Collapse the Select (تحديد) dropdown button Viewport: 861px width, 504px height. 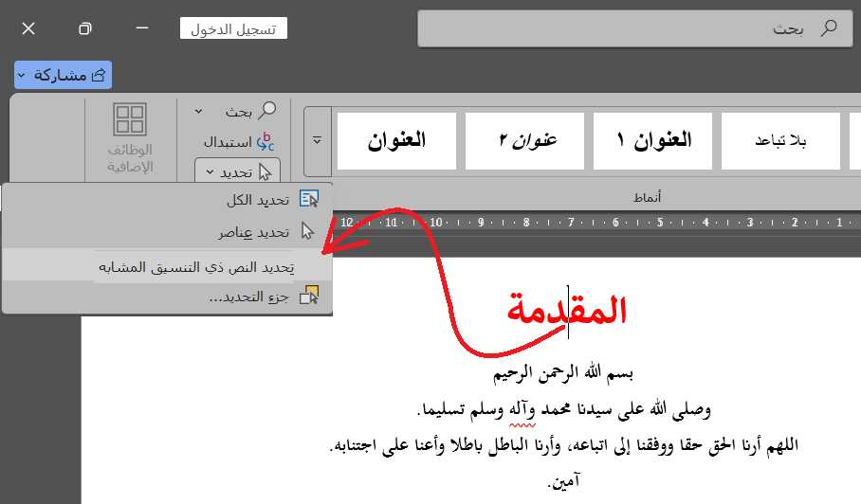238,172
